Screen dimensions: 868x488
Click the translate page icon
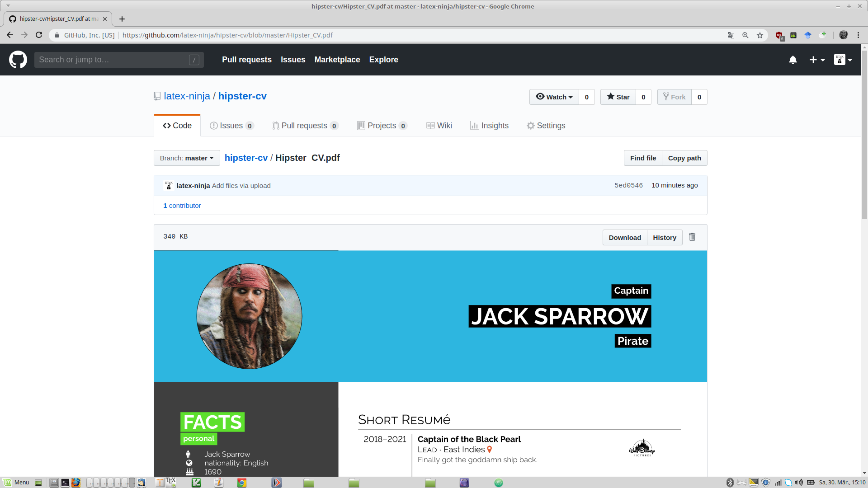click(731, 35)
